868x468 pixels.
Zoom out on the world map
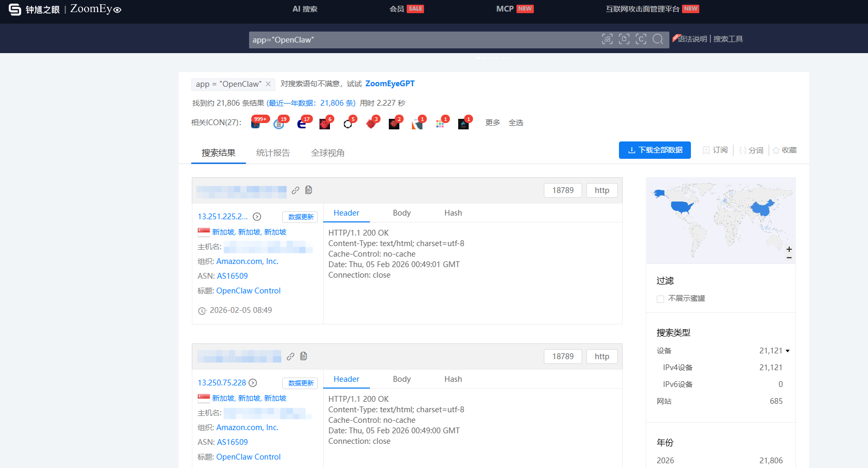[x=789, y=258]
